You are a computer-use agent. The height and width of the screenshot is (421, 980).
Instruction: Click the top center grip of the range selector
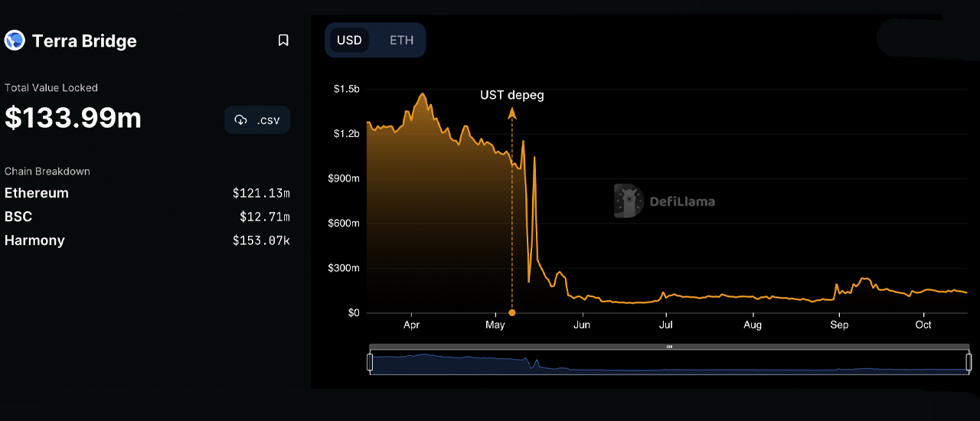(x=669, y=347)
